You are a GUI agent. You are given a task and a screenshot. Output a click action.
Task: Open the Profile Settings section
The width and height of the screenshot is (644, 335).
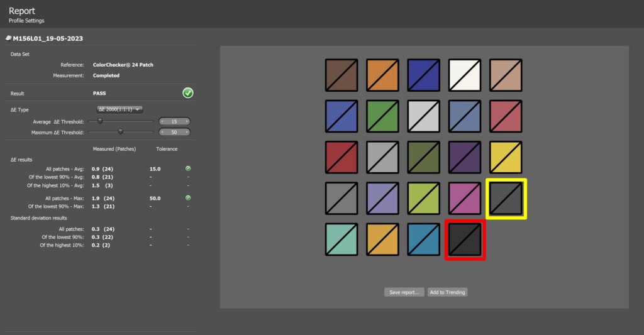(x=26, y=21)
